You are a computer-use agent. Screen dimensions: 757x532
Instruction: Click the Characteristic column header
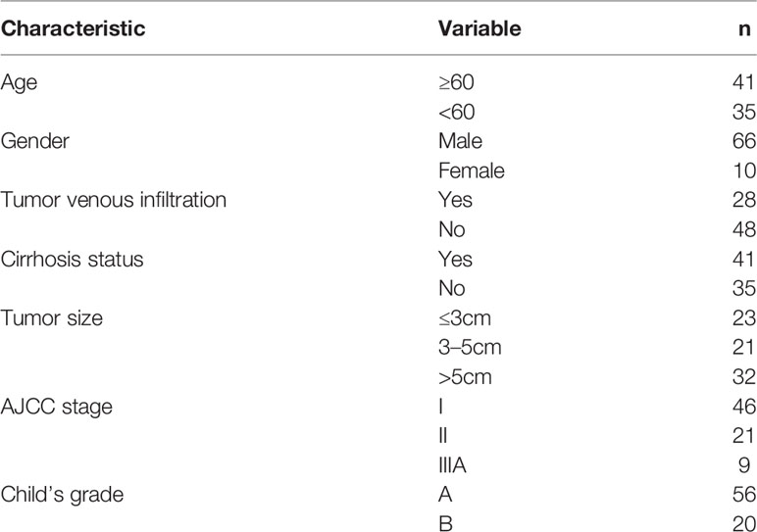point(73,28)
